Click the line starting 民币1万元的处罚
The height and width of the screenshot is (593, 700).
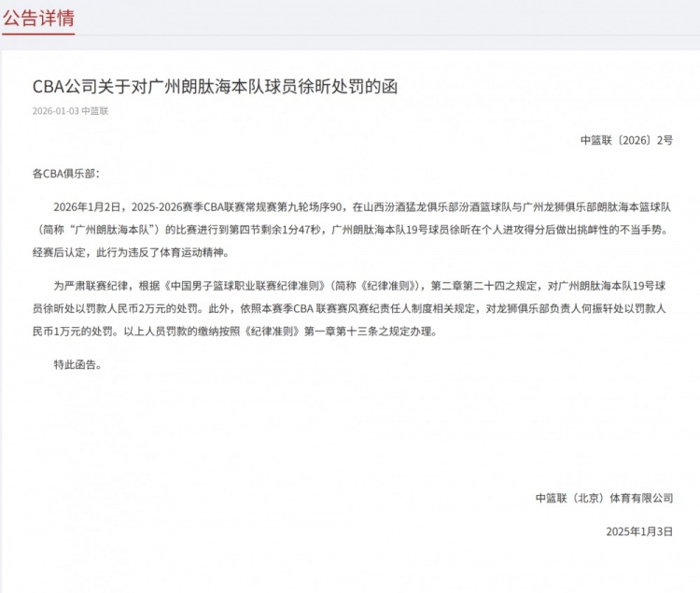235,332
